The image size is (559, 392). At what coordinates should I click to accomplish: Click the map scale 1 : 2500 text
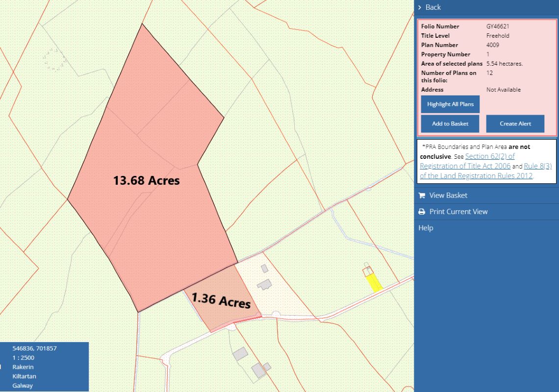tap(24, 358)
